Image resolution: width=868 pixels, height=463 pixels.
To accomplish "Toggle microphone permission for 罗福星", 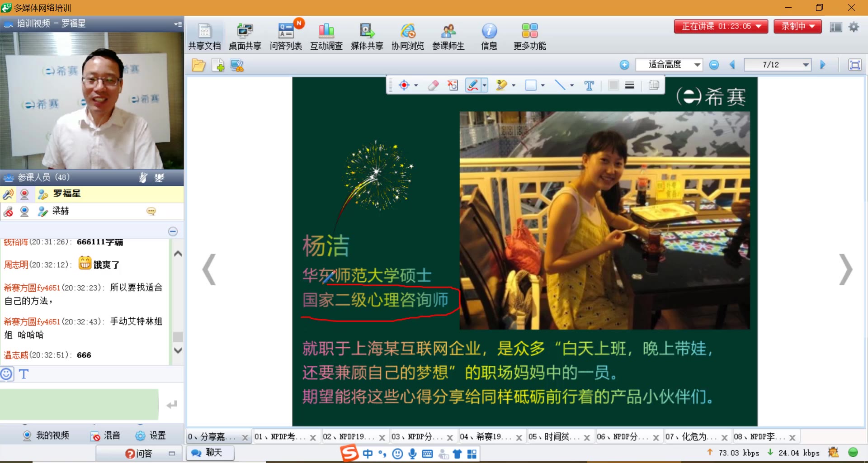I will coord(8,194).
